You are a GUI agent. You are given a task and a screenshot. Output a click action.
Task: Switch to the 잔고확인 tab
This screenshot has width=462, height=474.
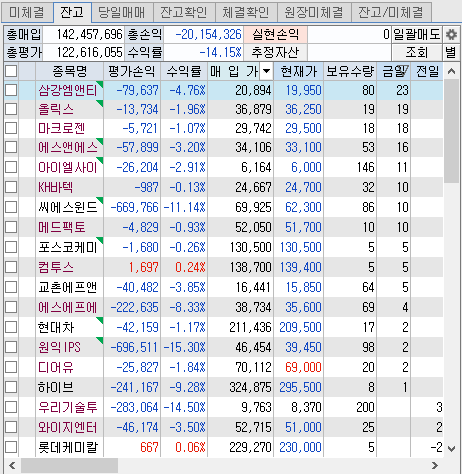pyautogui.click(x=184, y=12)
